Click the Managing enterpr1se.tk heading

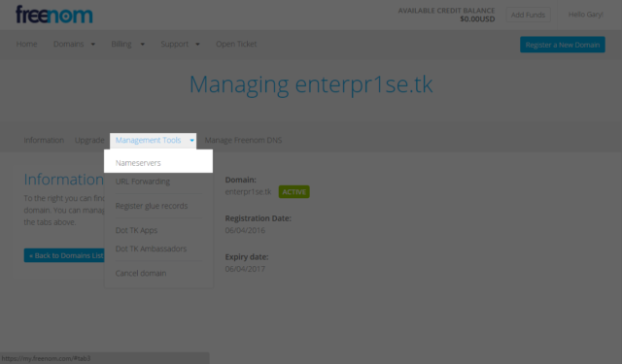coord(311,84)
